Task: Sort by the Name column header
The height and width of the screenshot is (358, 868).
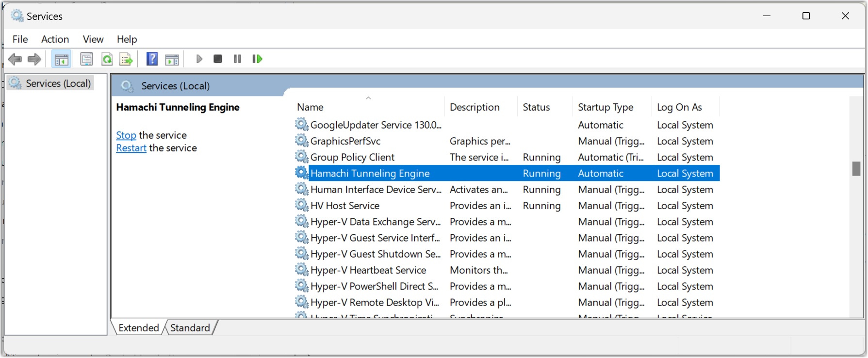Action: [369, 107]
